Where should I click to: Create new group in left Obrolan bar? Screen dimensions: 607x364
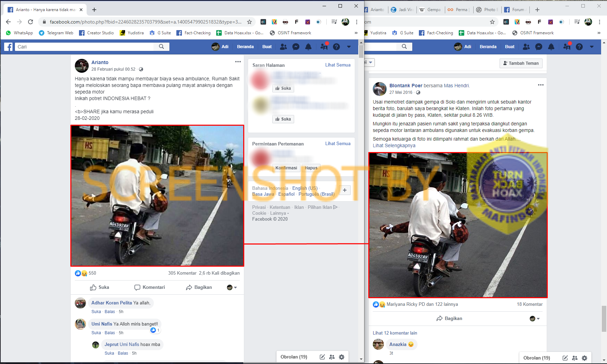tap(332, 357)
